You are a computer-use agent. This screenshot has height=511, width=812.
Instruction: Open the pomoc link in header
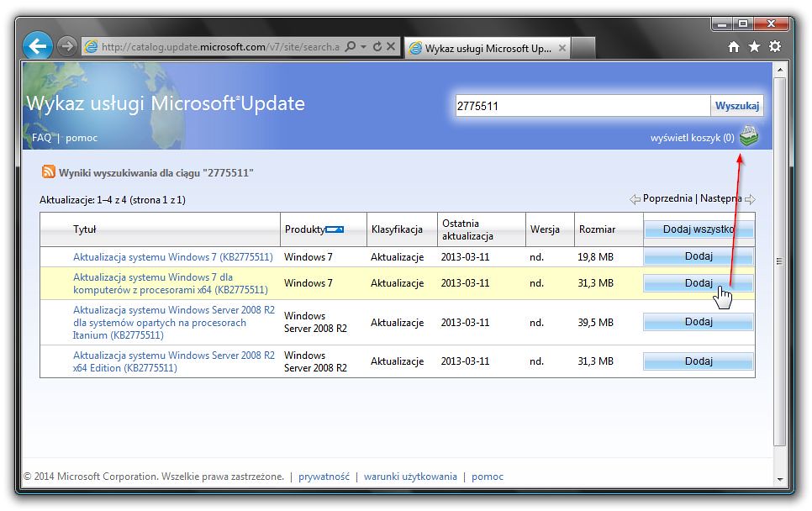tap(82, 138)
